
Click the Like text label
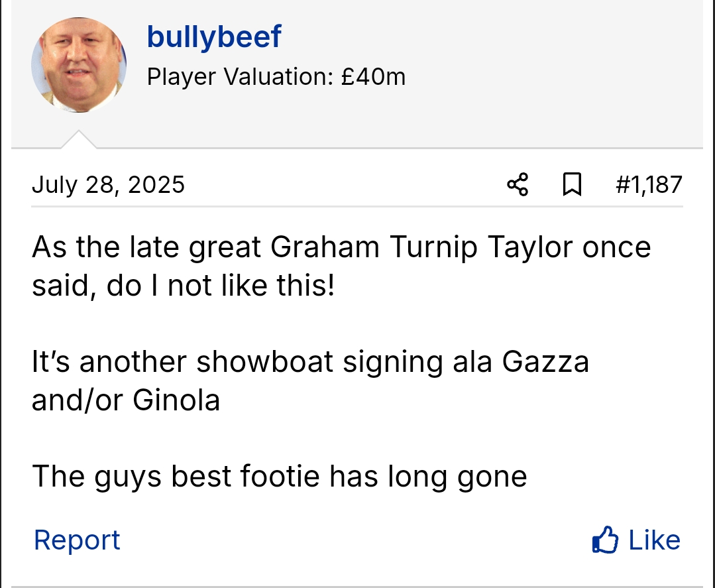coord(654,540)
